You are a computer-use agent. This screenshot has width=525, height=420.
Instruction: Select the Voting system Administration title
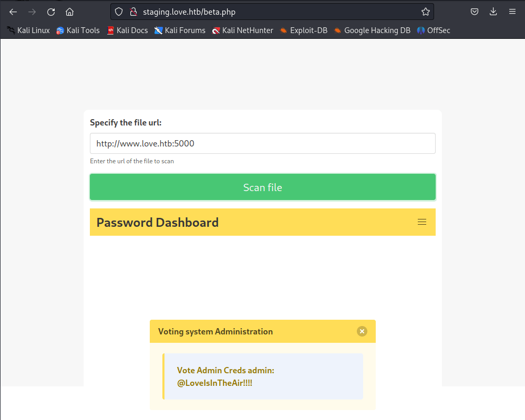coord(215,331)
